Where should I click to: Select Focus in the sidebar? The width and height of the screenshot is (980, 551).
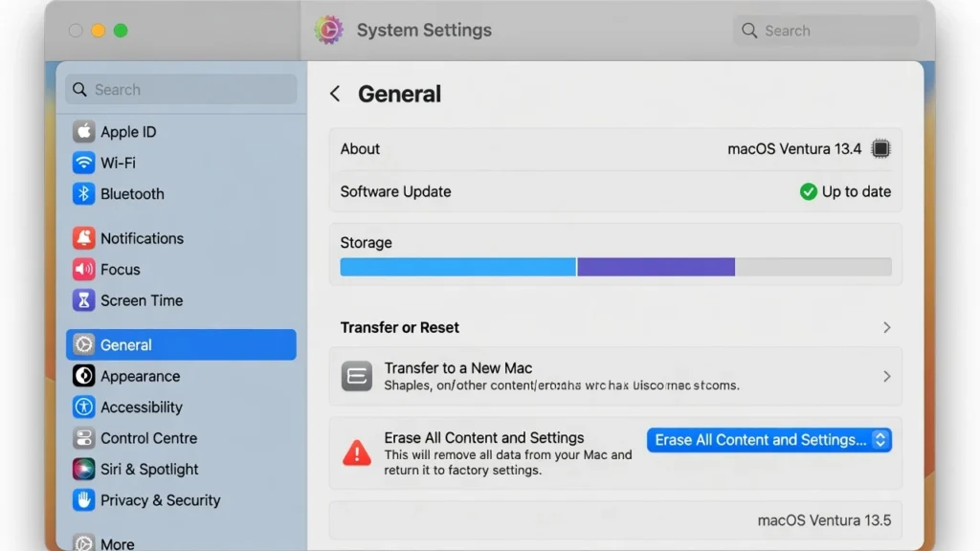pos(181,269)
